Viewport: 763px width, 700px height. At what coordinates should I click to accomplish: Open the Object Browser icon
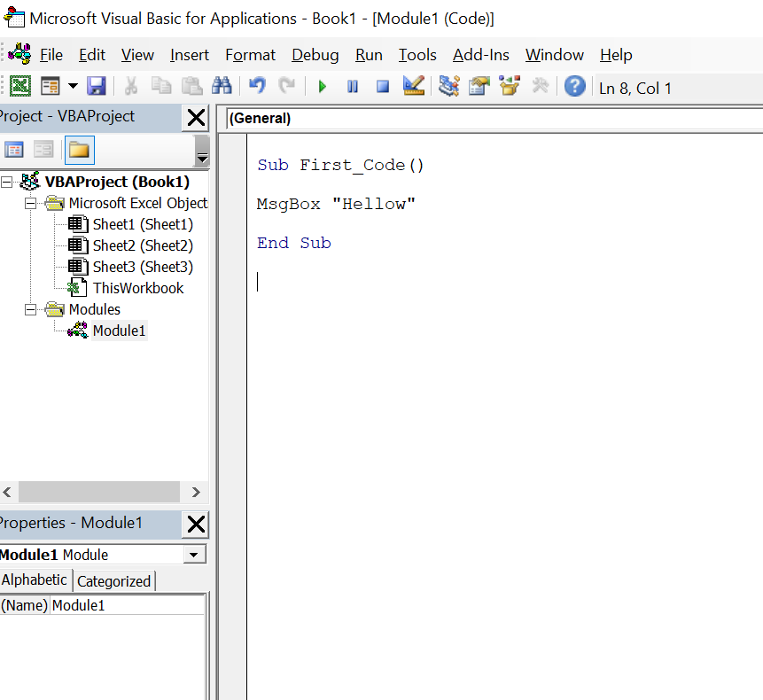tap(510, 86)
